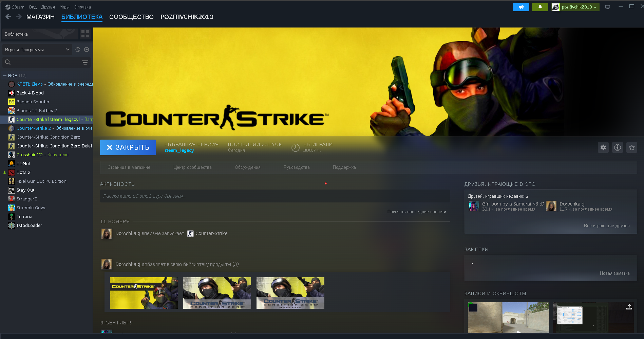The width and height of the screenshot is (644, 339).
Task: Open game settings gear icon
Action: point(603,147)
